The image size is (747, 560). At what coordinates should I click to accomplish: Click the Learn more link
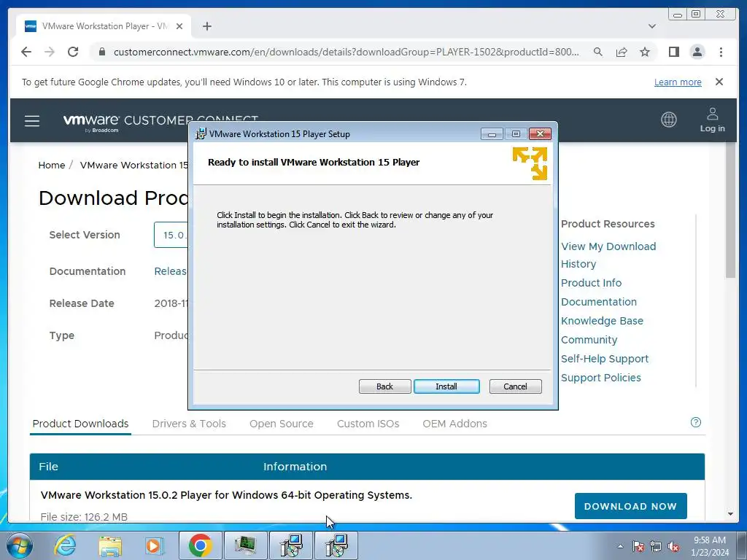tap(678, 82)
